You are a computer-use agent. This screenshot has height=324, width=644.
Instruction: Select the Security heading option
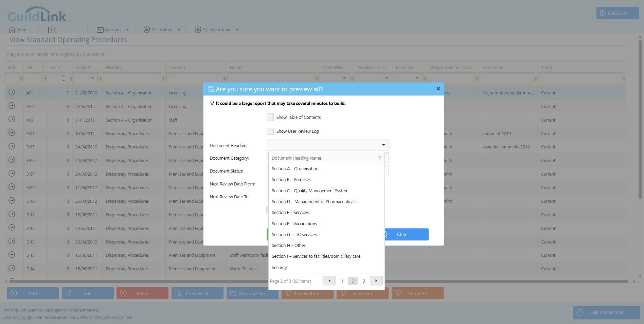click(279, 268)
